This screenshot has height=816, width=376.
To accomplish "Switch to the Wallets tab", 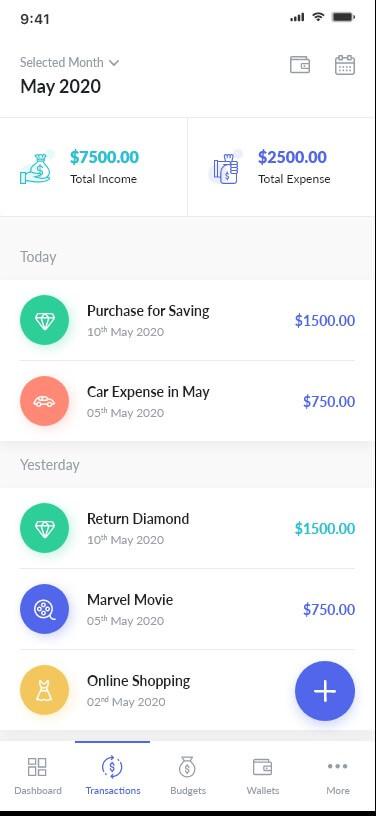I will click(x=263, y=776).
